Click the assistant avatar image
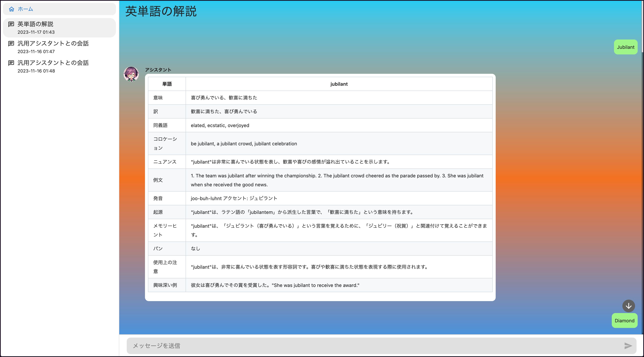 click(x=131, y=74)
